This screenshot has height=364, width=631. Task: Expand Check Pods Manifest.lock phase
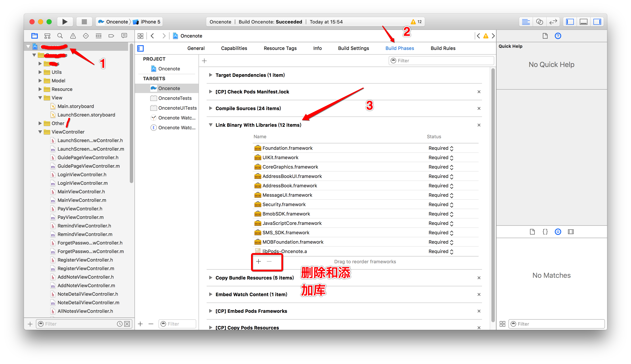(211, 92)
